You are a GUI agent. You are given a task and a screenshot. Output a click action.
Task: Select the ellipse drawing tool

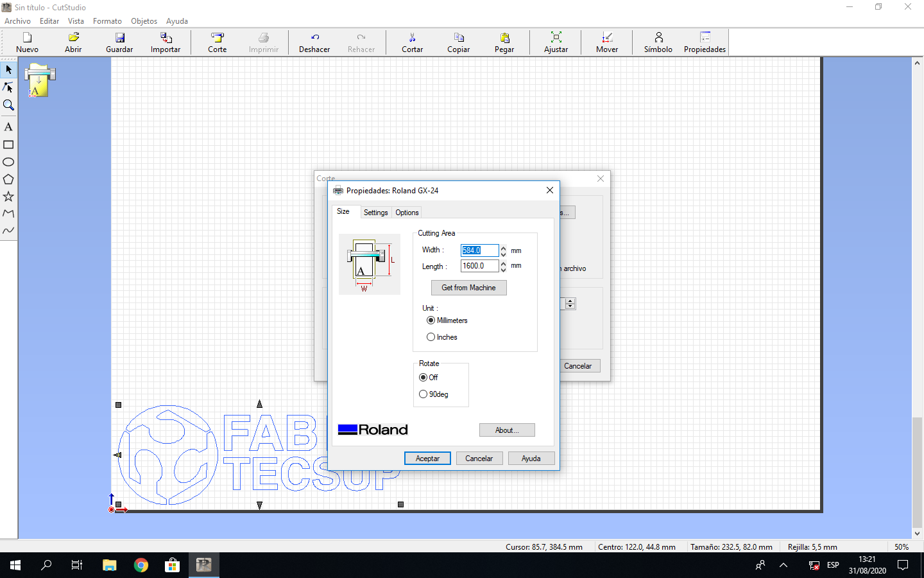tap(8, 162)
